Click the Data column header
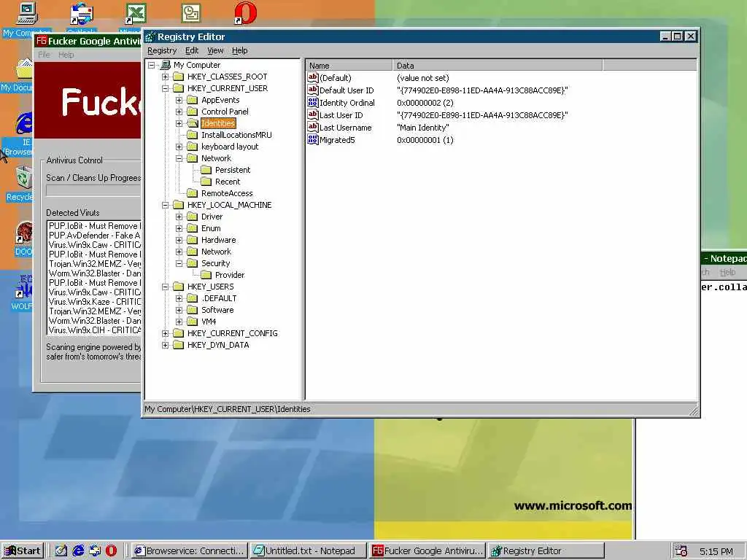Screen dimensions: 747x560 click(x=498, y=66)
